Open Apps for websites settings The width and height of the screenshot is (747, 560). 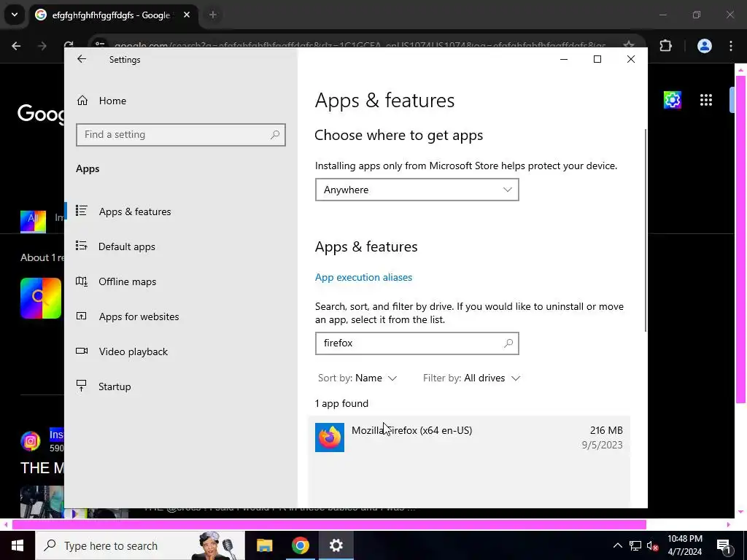(139, 316)
